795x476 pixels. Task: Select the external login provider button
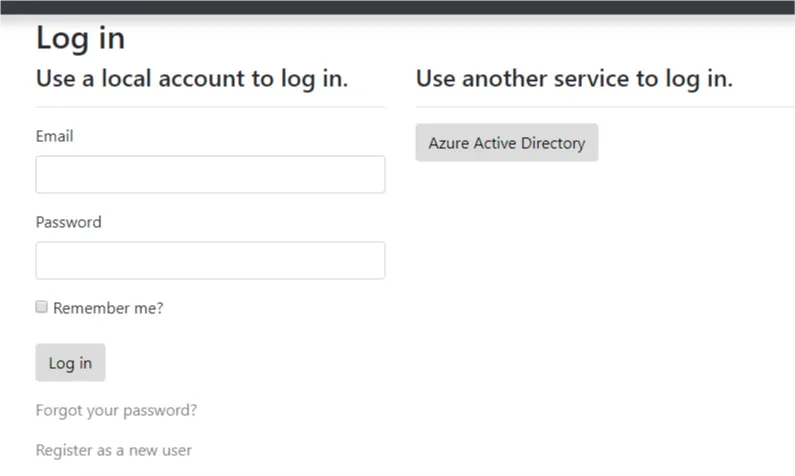(506, 143)
